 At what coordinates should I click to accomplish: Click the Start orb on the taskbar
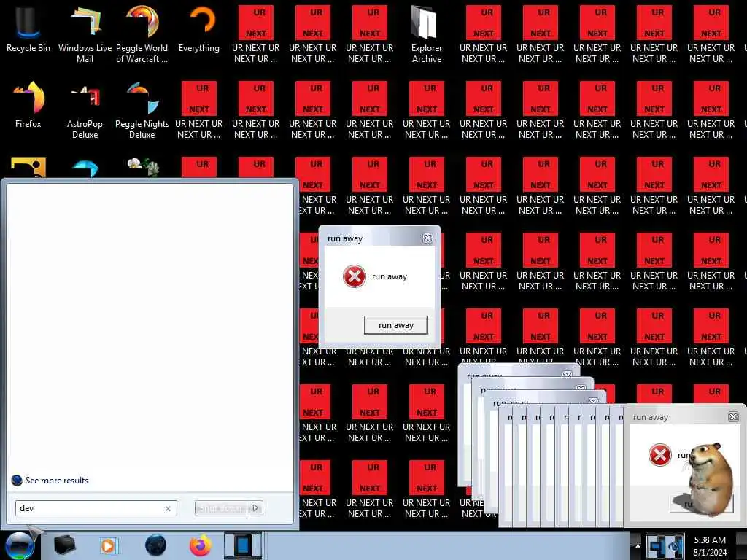pos(20,545)
